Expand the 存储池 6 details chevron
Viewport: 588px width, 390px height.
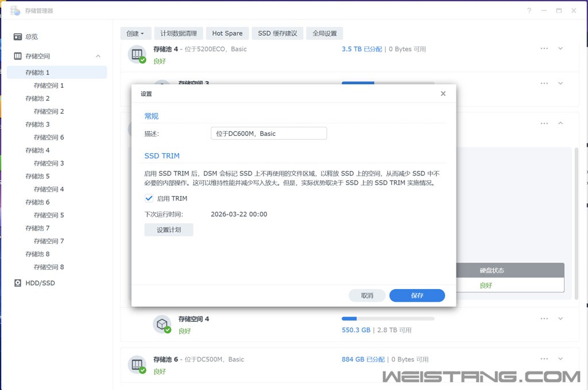[x=560, y=359]
